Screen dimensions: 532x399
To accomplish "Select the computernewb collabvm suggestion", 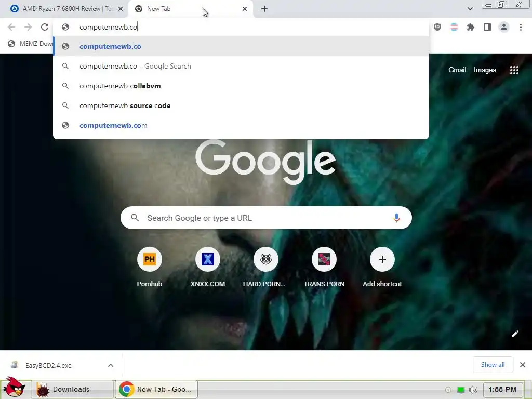I will click(241, 86).
